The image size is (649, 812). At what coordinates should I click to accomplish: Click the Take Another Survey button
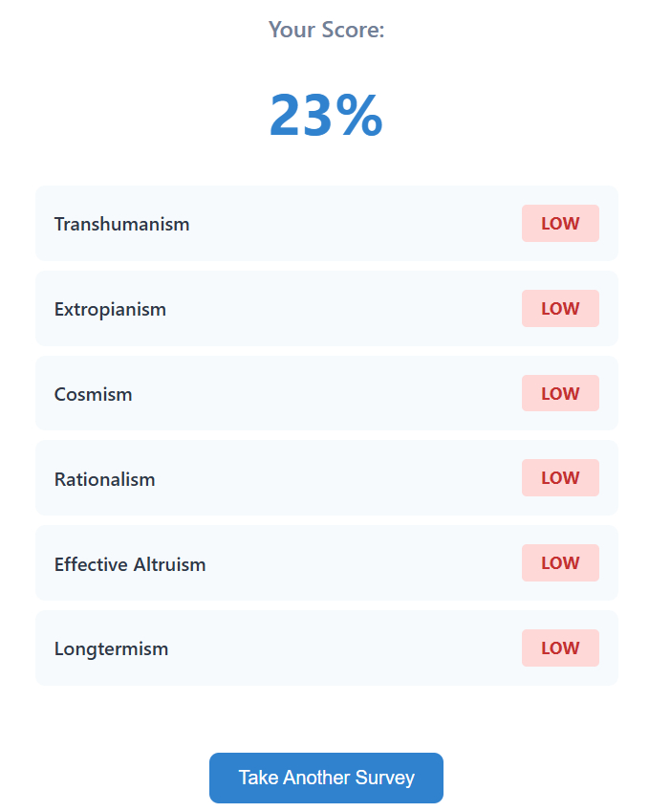point(326,778)
